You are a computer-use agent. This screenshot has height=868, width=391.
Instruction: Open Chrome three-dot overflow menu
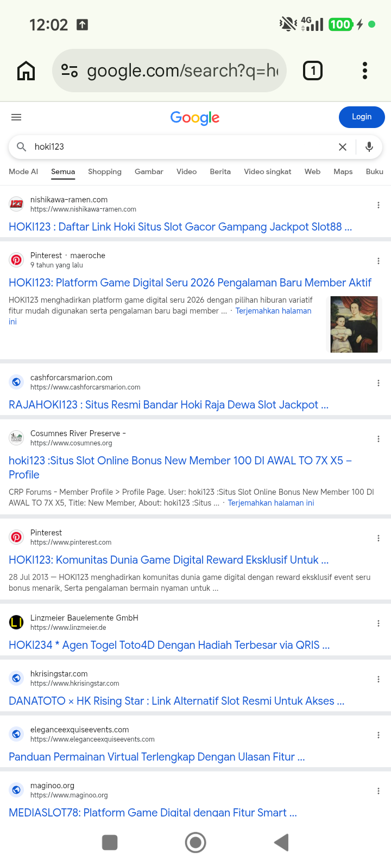[x=365, y=71]
